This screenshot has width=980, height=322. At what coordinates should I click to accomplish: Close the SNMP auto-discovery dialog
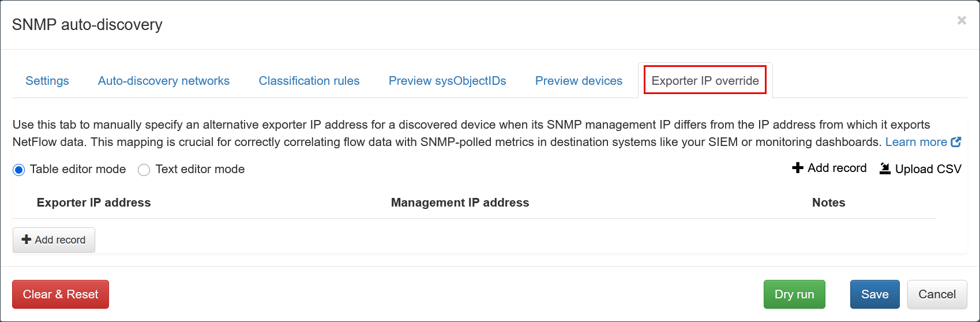[962, 21]
